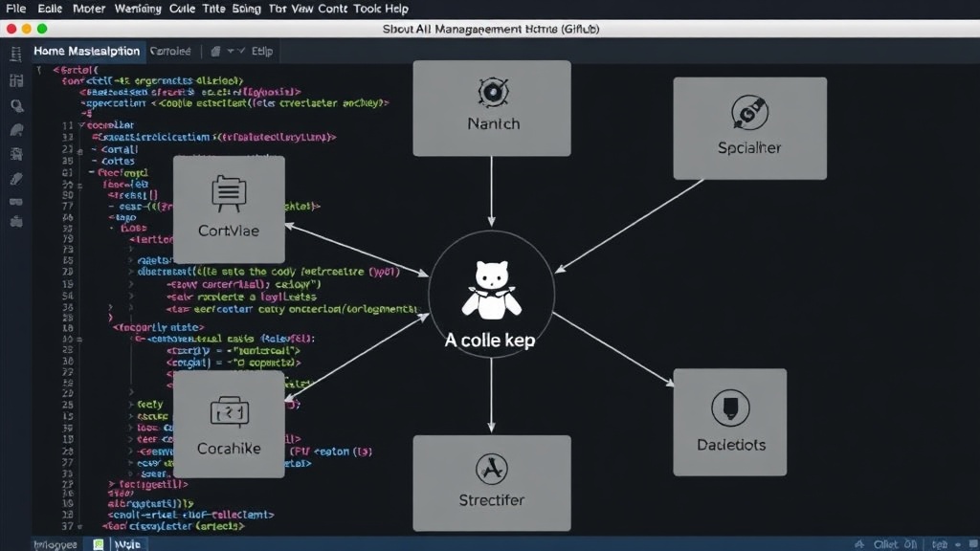
Task: Open the File menu
Action: [15, 9]
